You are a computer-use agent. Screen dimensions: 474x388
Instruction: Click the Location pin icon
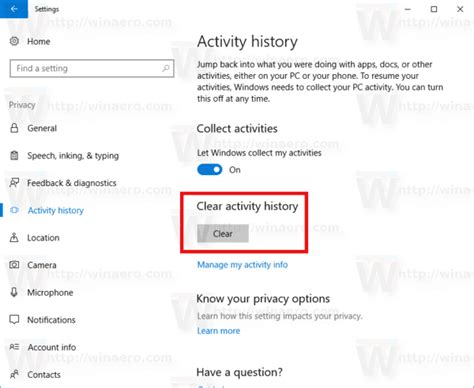(x=14, y=237)
